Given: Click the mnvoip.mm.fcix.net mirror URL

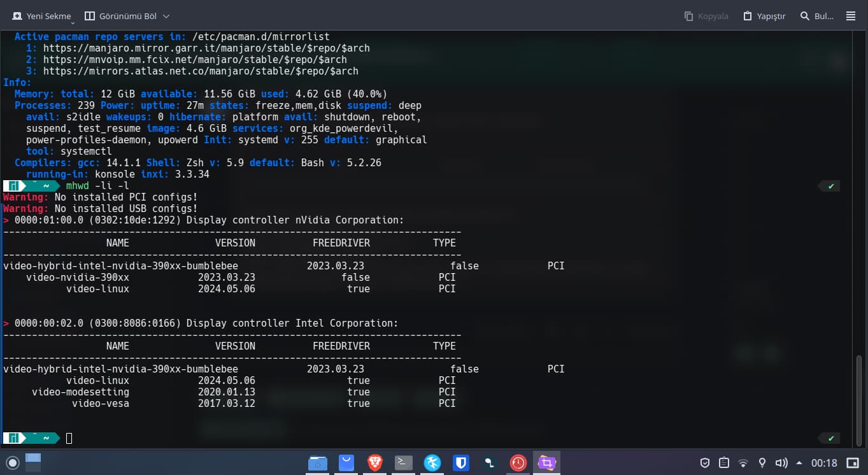Looking at the screenshot, I should [x=196, y=60].
